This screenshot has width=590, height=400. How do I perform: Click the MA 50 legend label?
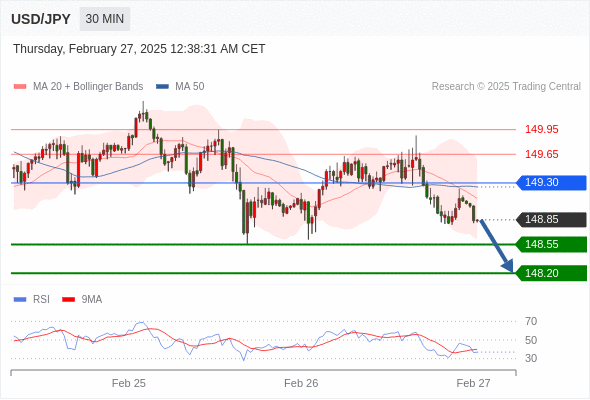190,87
